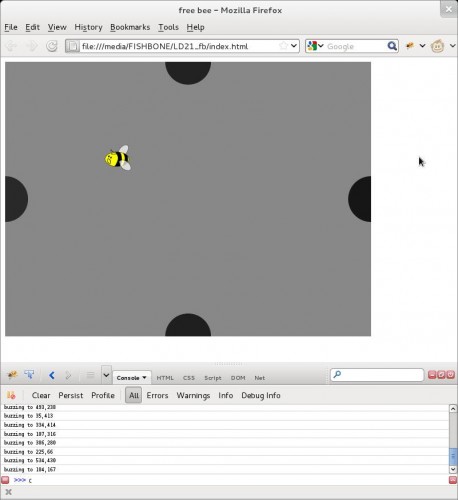The height and width of the screenshot is (500, 458).
Task: Open Firebug in a new window
Action: tap(441, 375)
